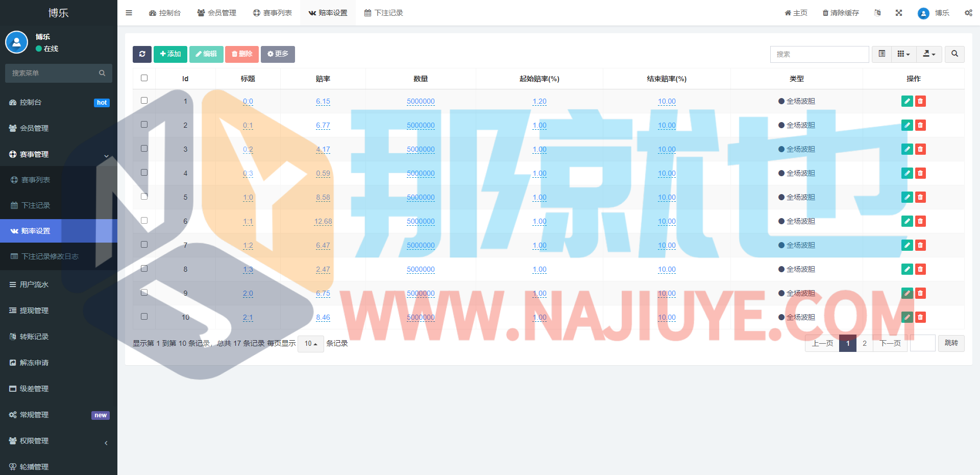980x475 pixels.
Task: Open 用户流水 in the sidebar menu
Action: (34, 284)
